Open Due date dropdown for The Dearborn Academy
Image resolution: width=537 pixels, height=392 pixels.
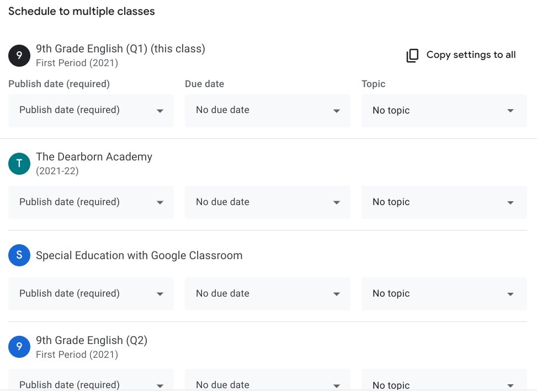(268, 202)
